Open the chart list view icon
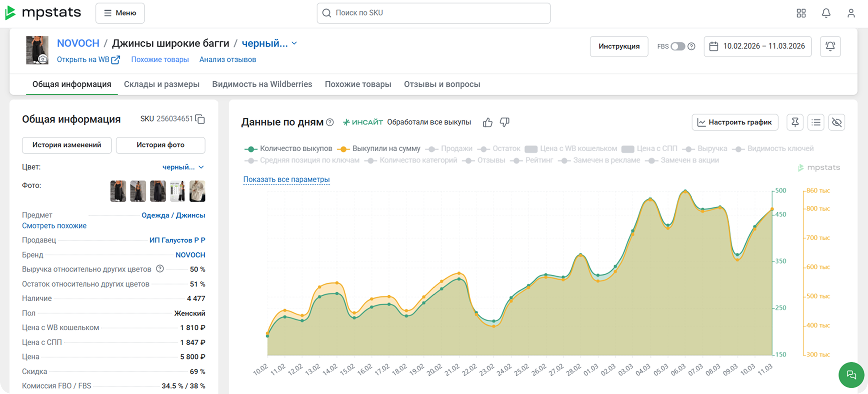 click(x=816, y=122)
